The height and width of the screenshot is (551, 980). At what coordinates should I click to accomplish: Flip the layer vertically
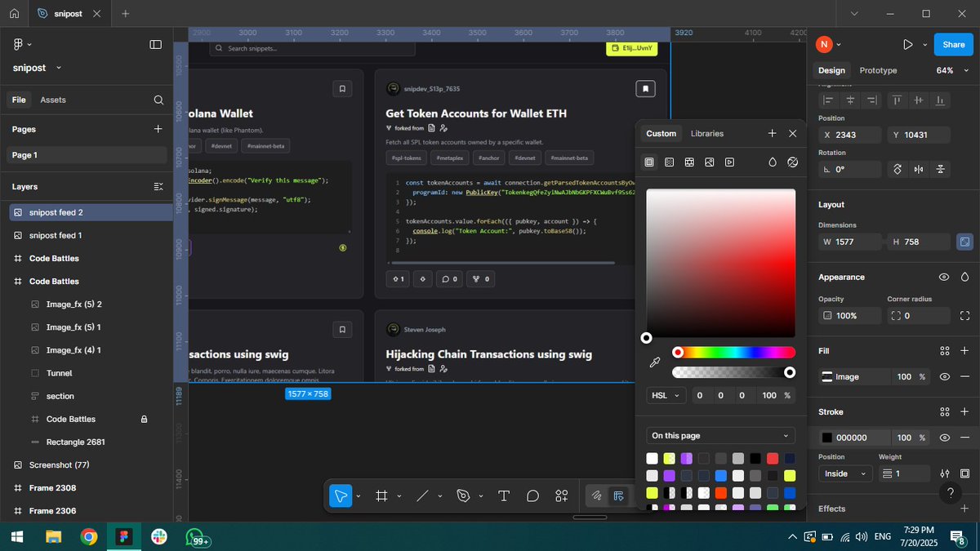(941, 169)
